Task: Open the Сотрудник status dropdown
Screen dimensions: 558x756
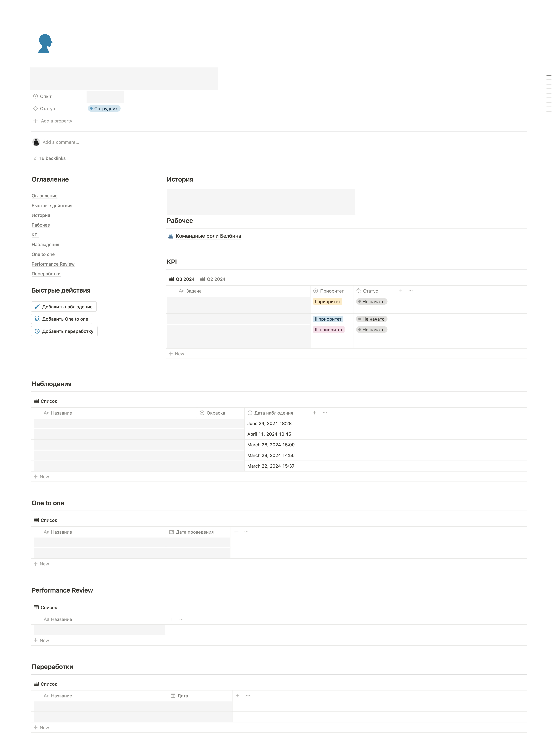Action: (104, 109)
